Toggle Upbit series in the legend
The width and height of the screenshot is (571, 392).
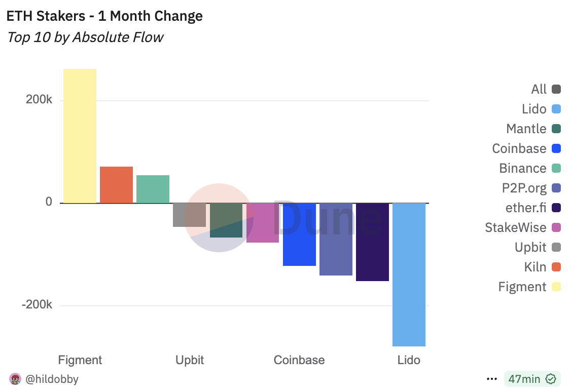click(x=538, y=247)
